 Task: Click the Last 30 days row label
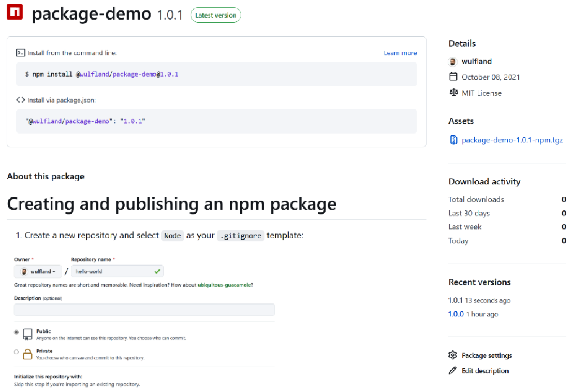click(x=469, y=213)
